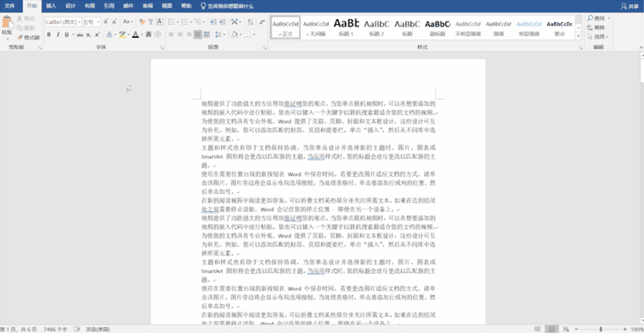
Task: Click the Paste clipboard icon
Action: coord(7,22)
